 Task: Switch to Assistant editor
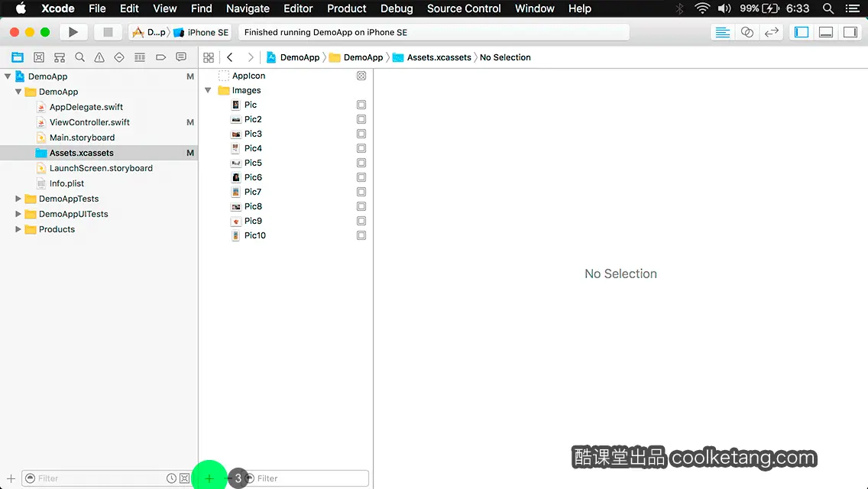[747, 32]
